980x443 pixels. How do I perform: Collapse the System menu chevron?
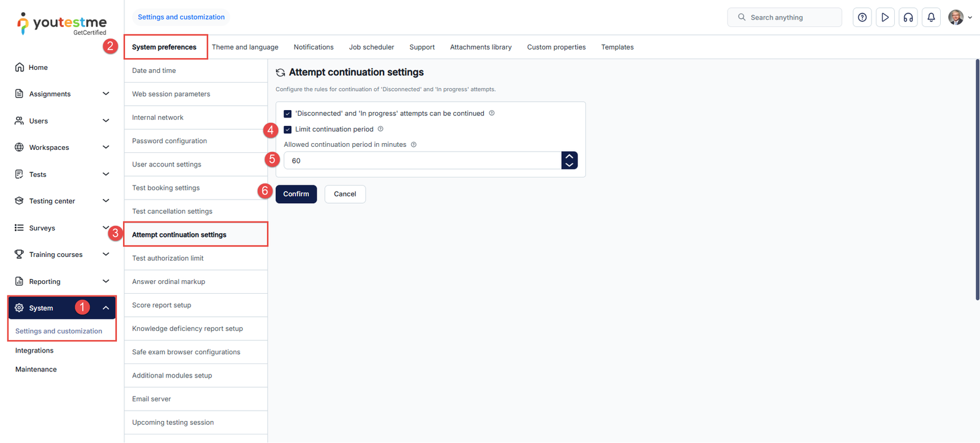(x=106, y=308)
